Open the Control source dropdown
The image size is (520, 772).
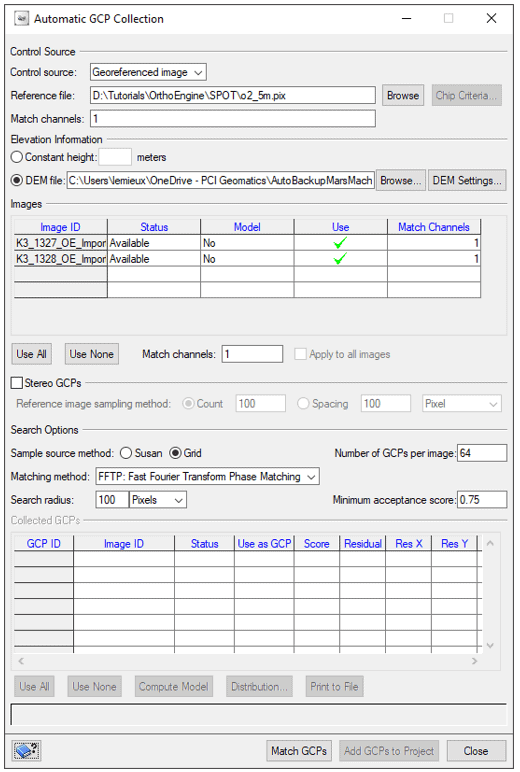pos(148,72)
